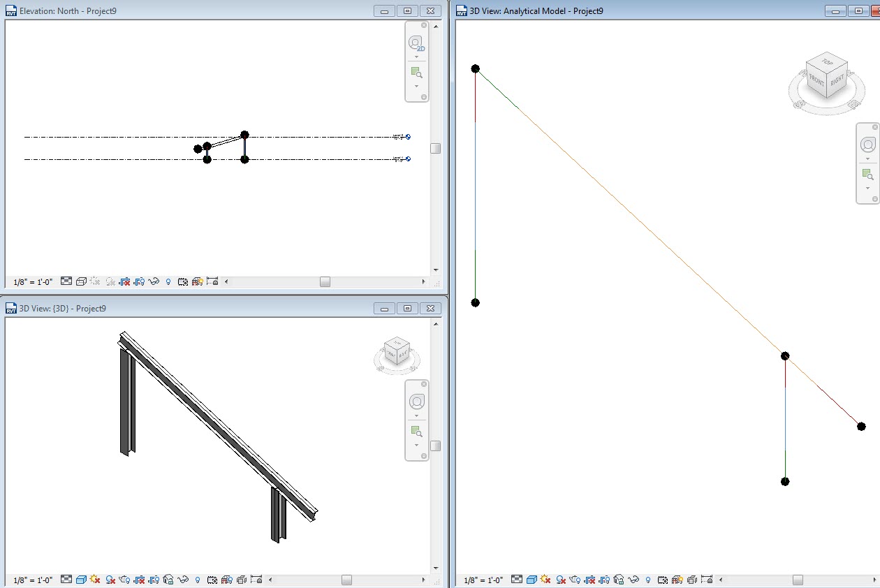Open Detail Level in Analytical Model view bar

[517, 580]
